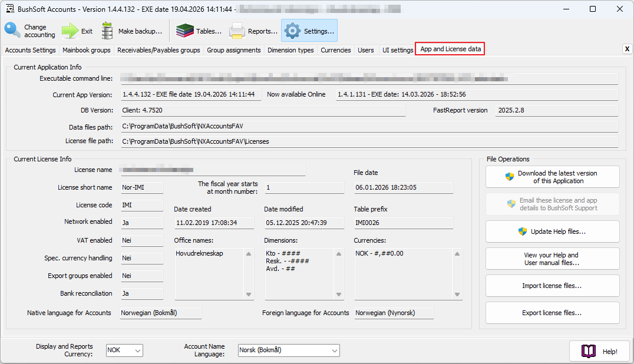Click the License short name field Nor-IMI
The image size is (634, 364).
(x=142, y=187)
